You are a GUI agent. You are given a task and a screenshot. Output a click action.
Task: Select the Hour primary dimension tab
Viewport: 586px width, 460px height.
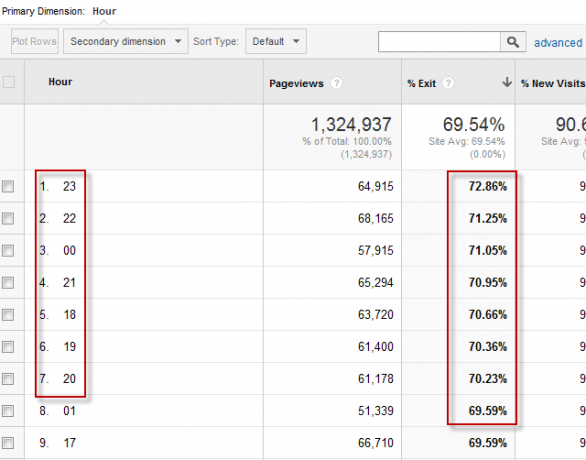click(104, 11)
